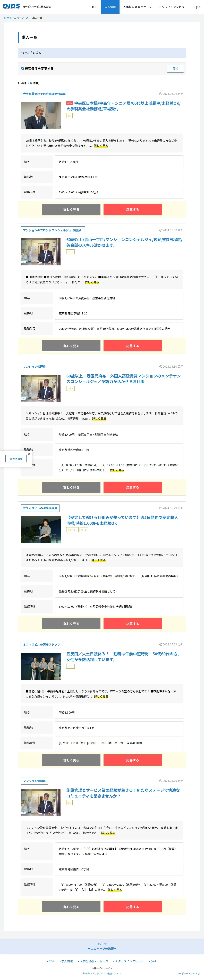Click the DIBS company logo

11,6
